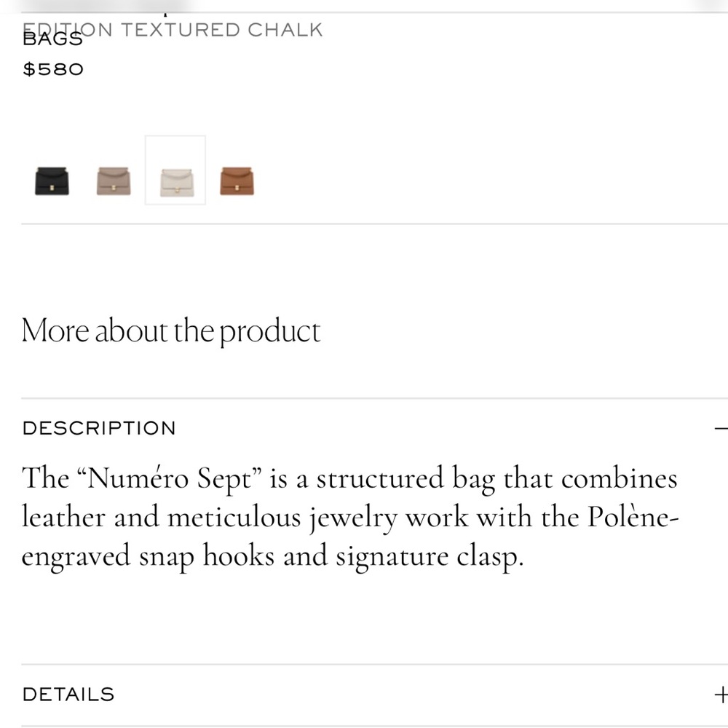Choose the taupe bag color variant

(x=113, y=180)
